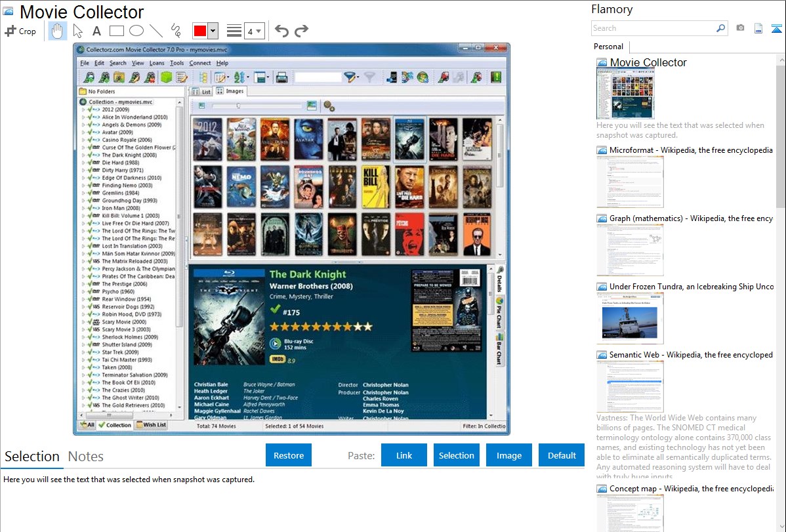
Task: Click the blue collapse-to-top triangle icon
Action: (776, 28)
